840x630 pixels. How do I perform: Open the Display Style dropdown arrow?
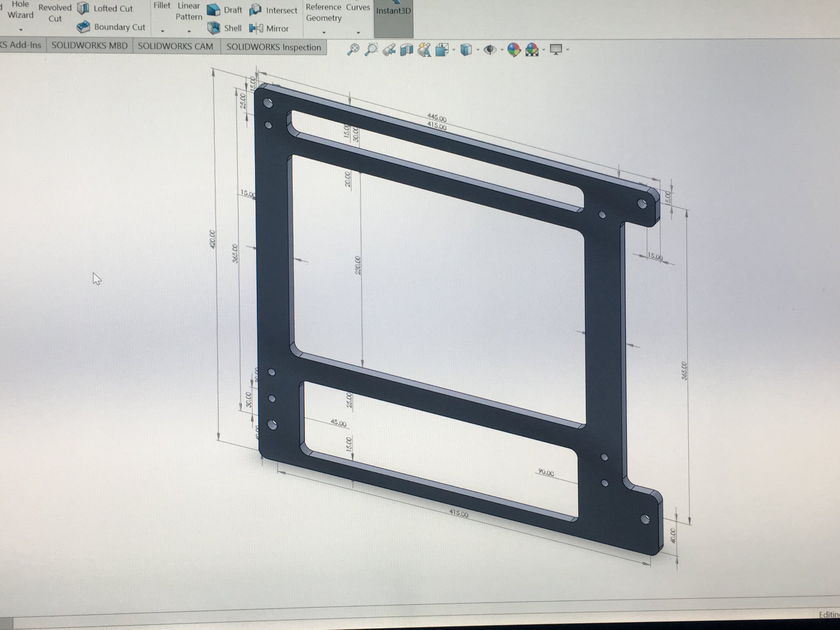(478, 50)
